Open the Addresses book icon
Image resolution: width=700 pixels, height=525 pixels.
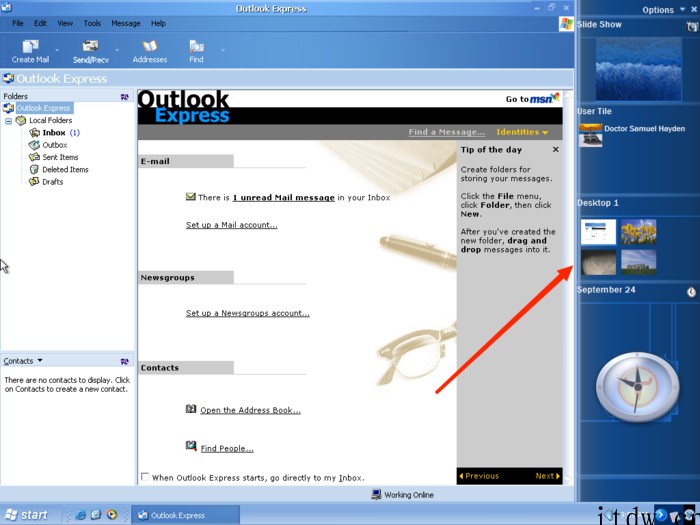pos(150,47)
